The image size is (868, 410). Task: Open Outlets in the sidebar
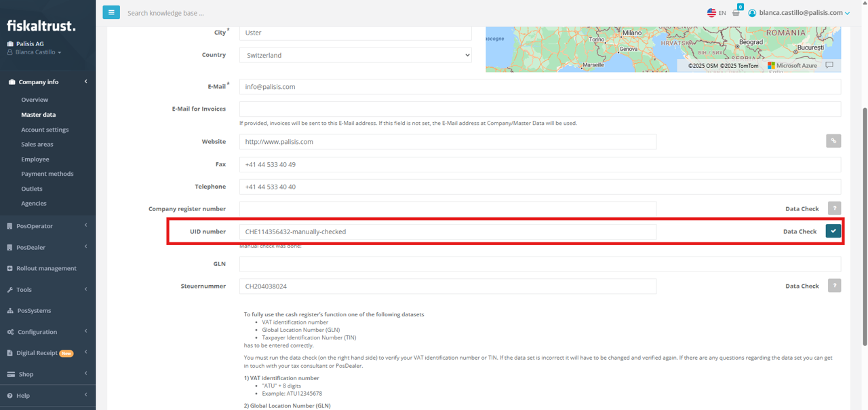[x=32, y=189]
